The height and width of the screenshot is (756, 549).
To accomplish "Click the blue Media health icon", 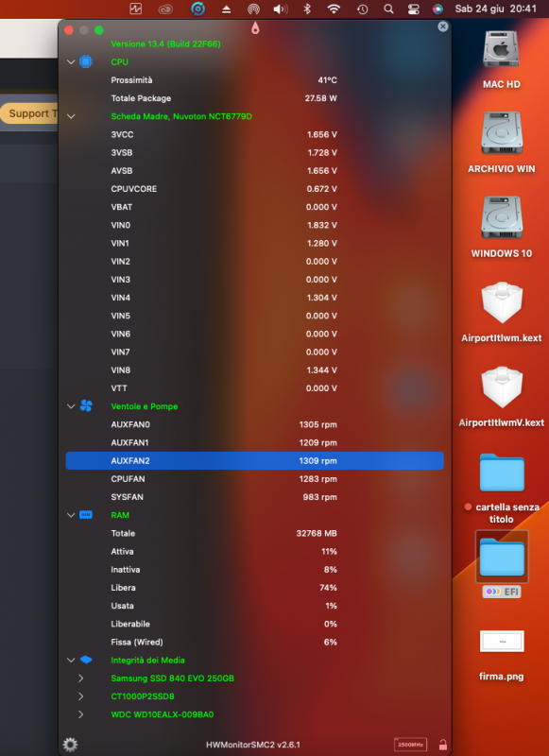I will coord(86,660).
